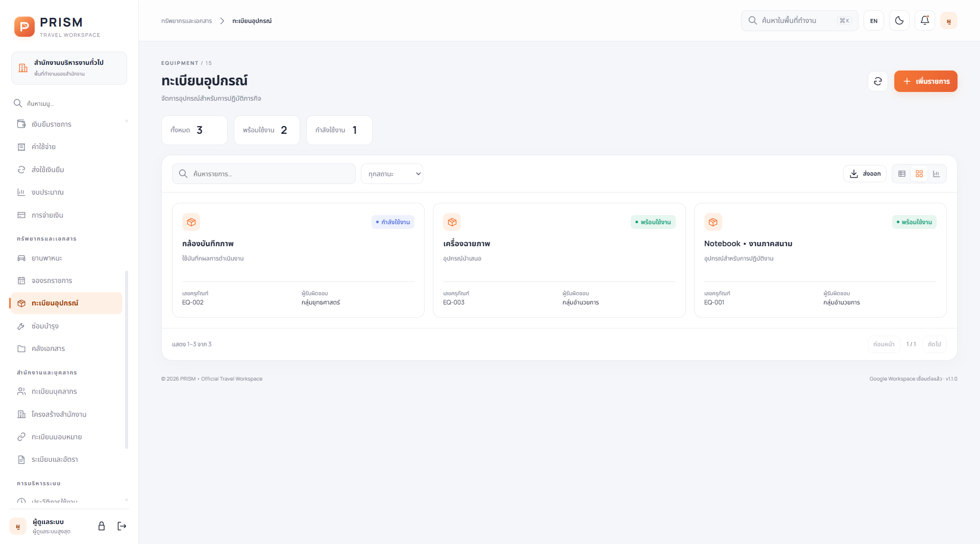Switch to grid card view
Viewport: 980px width, 544px height.
click(x=919, y=174)
